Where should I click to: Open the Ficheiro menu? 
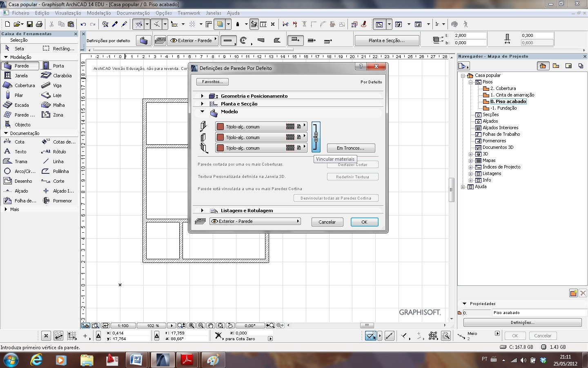click(x=20, y=13)
